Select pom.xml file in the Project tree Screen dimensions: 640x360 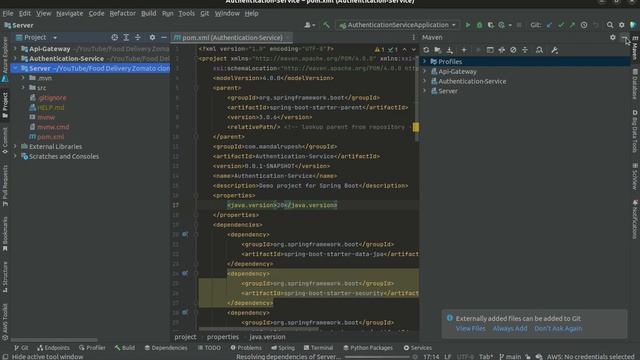[46, 137]
